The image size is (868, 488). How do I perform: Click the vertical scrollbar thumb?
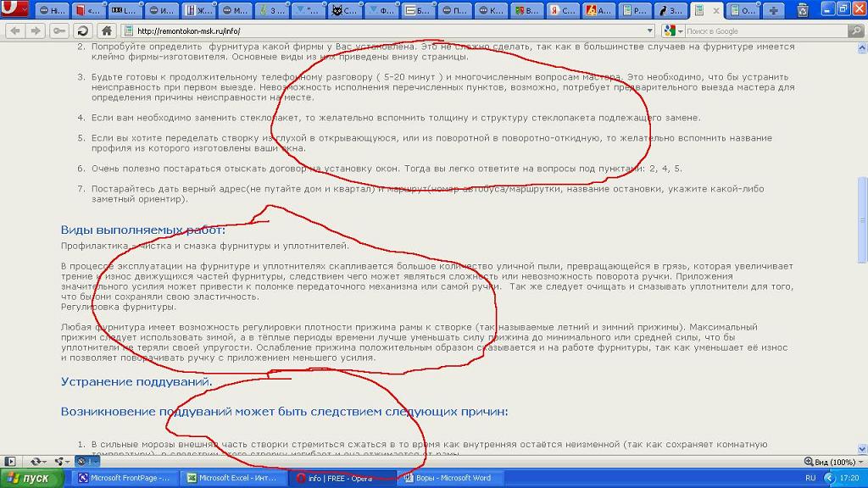click(862, 220)
